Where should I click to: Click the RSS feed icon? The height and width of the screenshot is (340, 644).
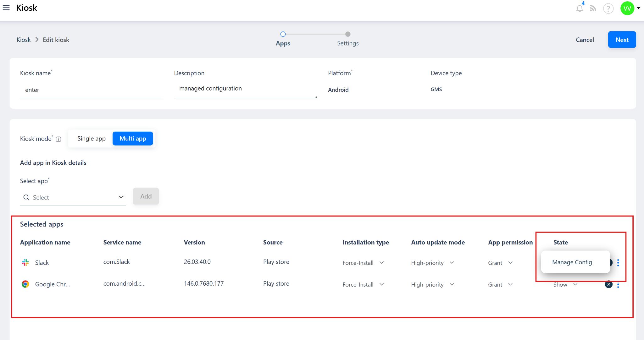pyautogui.click(x=593, y=8)
